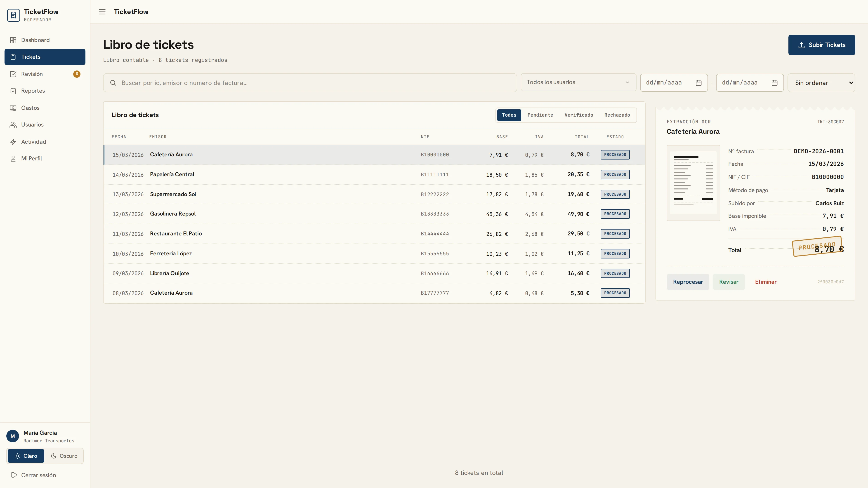
Task: Click the PROCESADO badge for Gasolinera Repsol
Action: [x=615, y=214]
